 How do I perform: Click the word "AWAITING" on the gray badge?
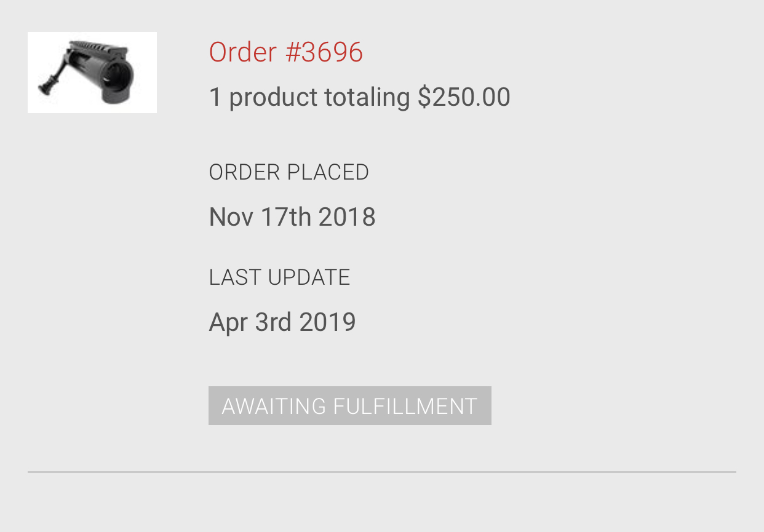(274, 406)
